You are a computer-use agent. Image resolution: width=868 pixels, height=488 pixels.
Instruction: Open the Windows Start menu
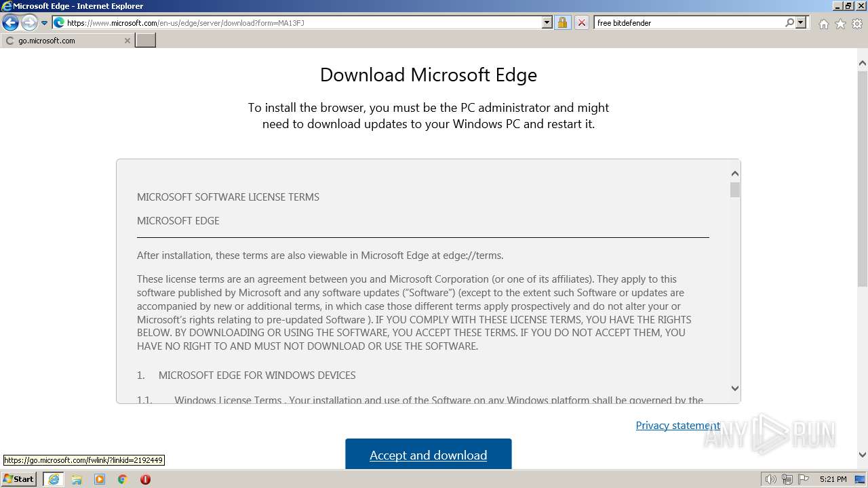[x=19, y=479]
